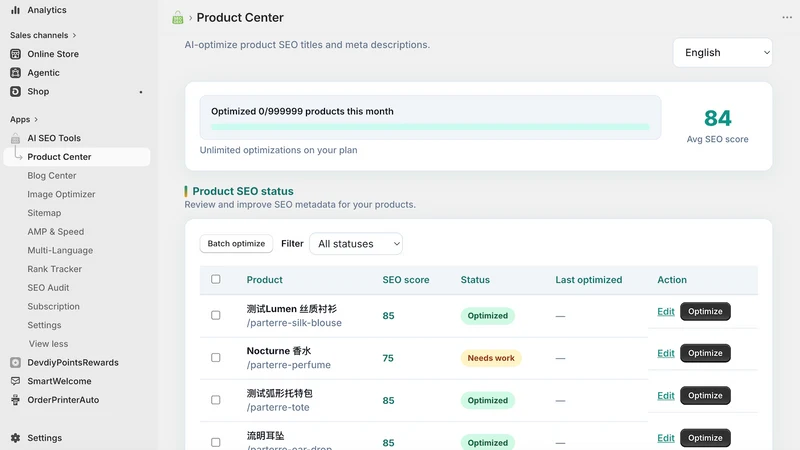Click the Status column header
The height and width of the screenshot is (450, 800).
click(475, 280)
